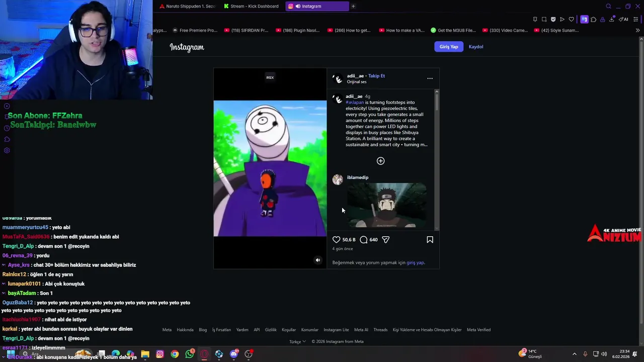Image resolution: width=644 pixels, height=362 pixels.
Task: Select the Instagram browser tab
Action: [317, 6]
